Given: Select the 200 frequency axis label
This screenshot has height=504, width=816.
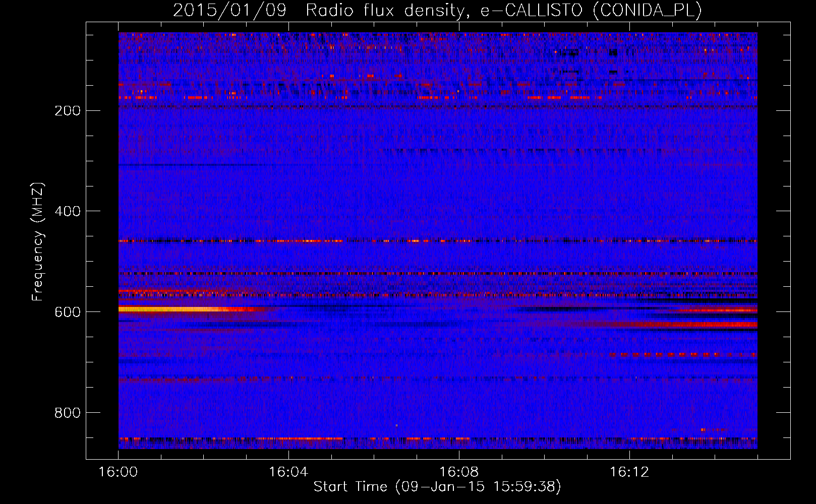Looking at the screenshot, I should (68, 111).
